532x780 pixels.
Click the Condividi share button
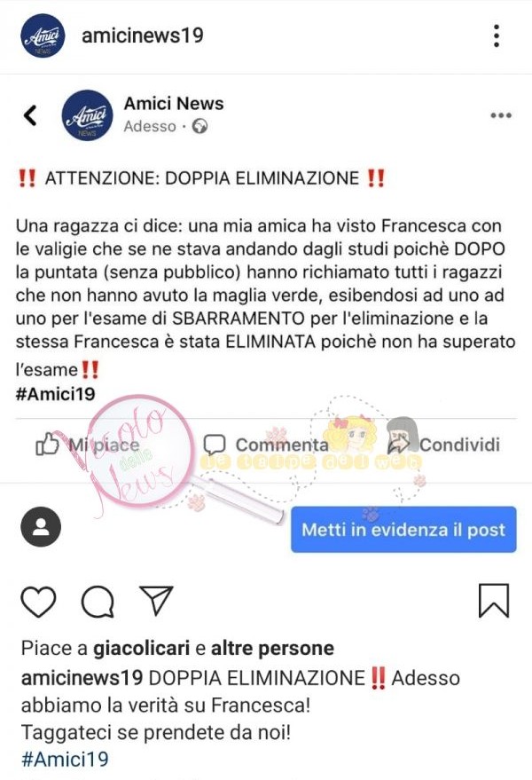click(444, 445)
